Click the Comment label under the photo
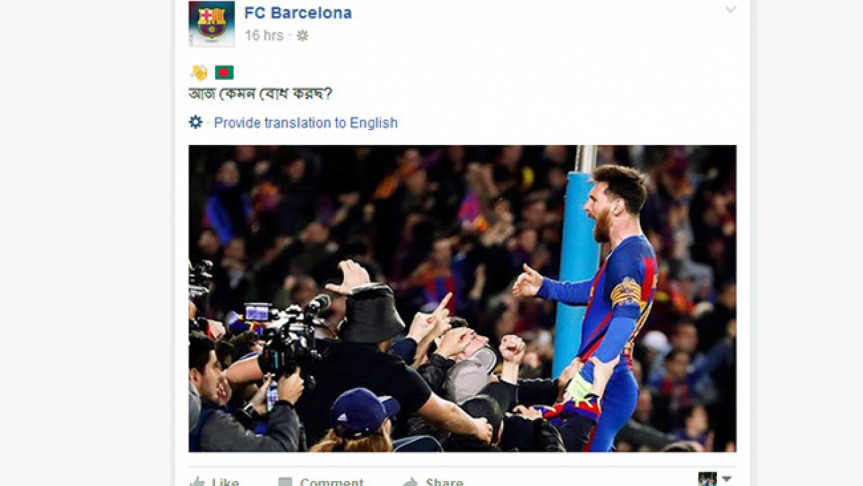863x486 pixels. coord(331,482)
